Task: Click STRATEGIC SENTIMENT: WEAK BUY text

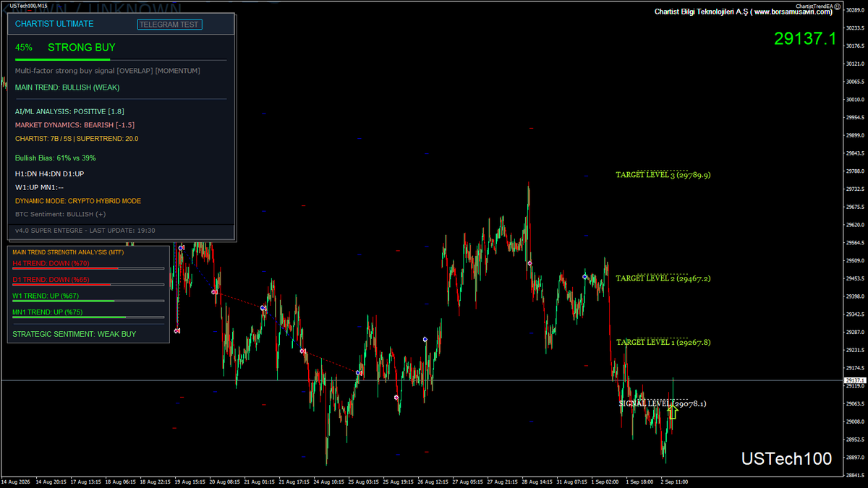Action: [x=74, y=334]
